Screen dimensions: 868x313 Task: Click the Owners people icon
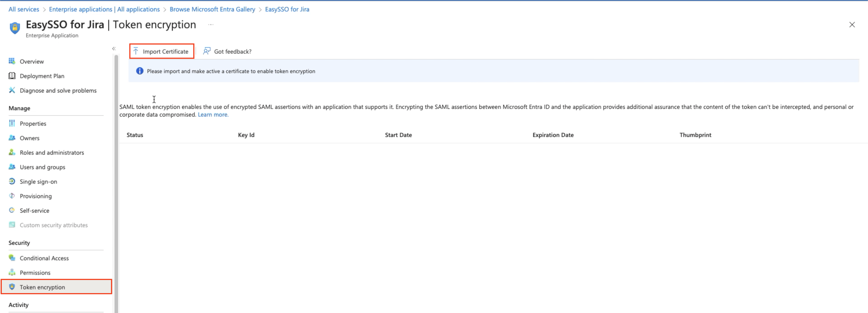[x=12, y=138]
